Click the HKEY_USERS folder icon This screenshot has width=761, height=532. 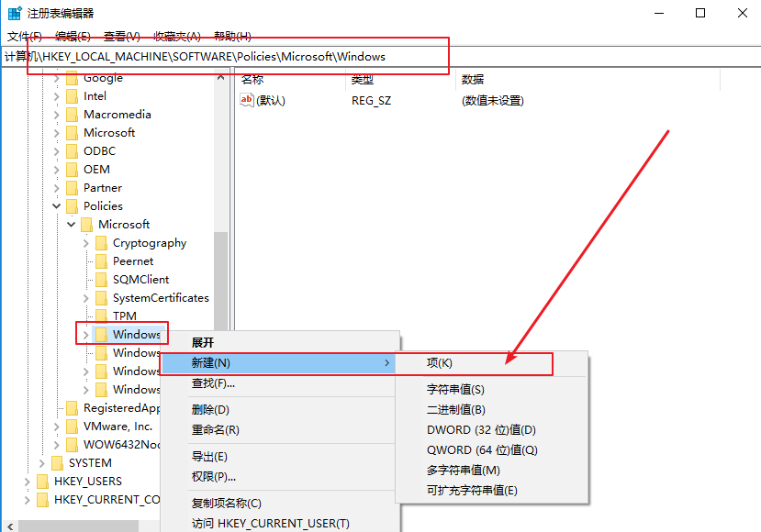[42, 482]
